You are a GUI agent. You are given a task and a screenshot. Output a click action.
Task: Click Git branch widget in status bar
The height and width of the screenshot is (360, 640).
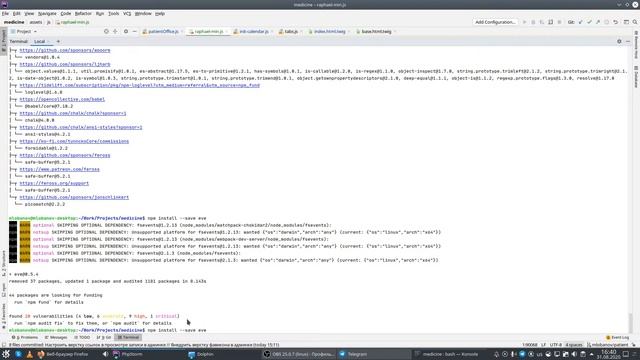(607, 345)
